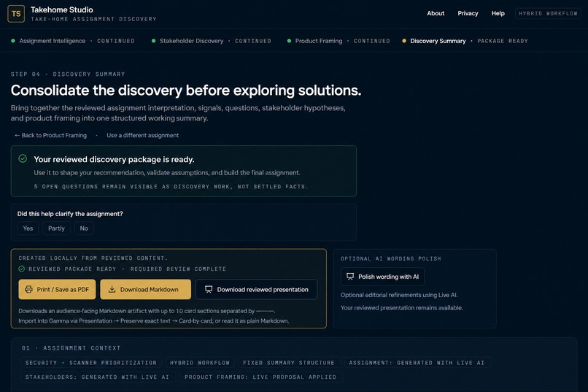The width and height of the screenshot is (588, 392).
Task: Click Created locally from reviewed content label
Action: (x=93, y=258)
